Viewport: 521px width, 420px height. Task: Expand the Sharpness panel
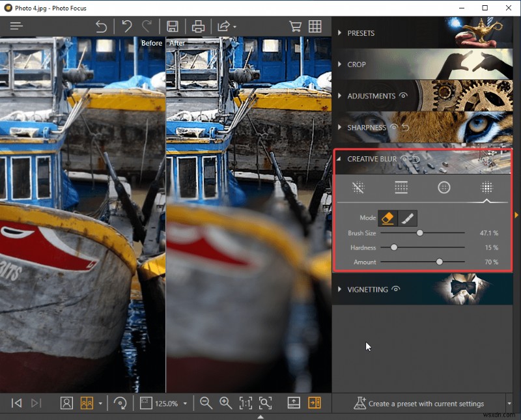(339, 127)
